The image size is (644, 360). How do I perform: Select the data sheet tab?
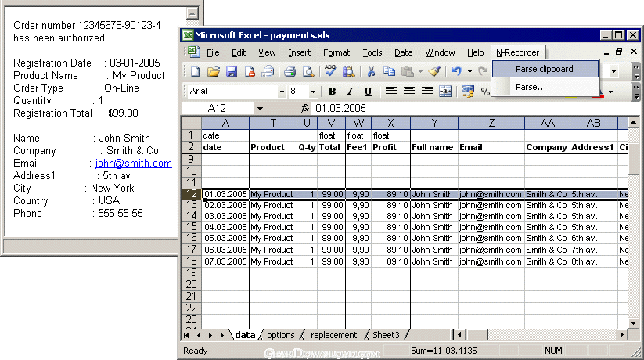tap(245, 335)
